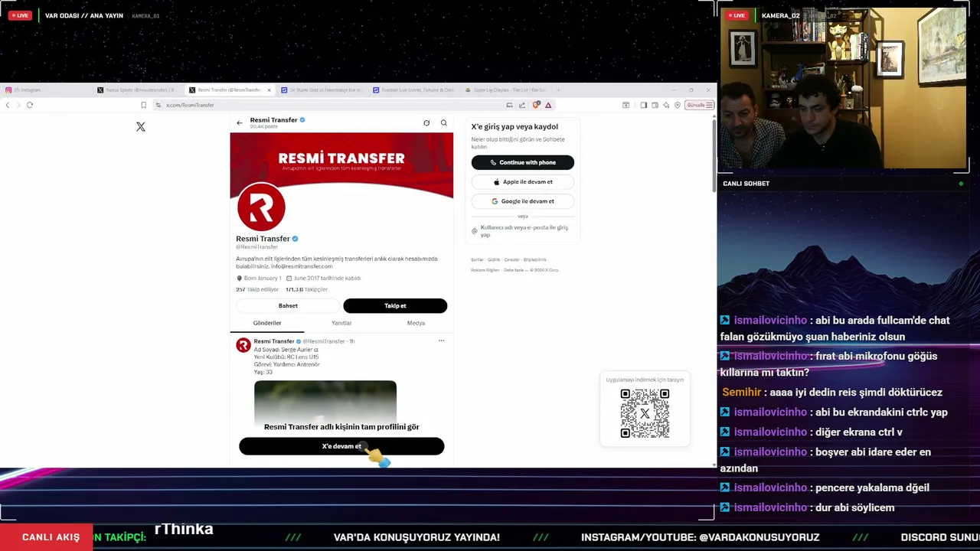Click the X'e devam et button
This screenshot has height=551, width=980.
pyautogui.click(x=341, y=446)
